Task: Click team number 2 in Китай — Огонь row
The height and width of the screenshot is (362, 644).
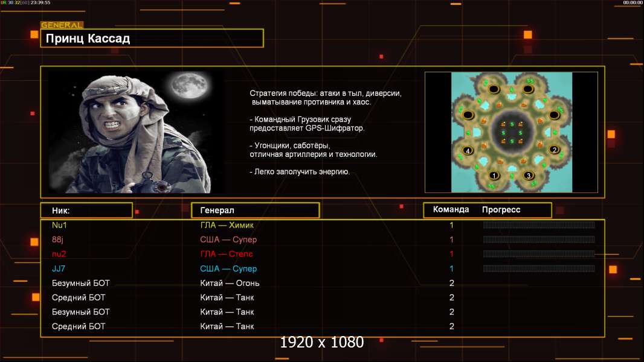Action: 451,283
